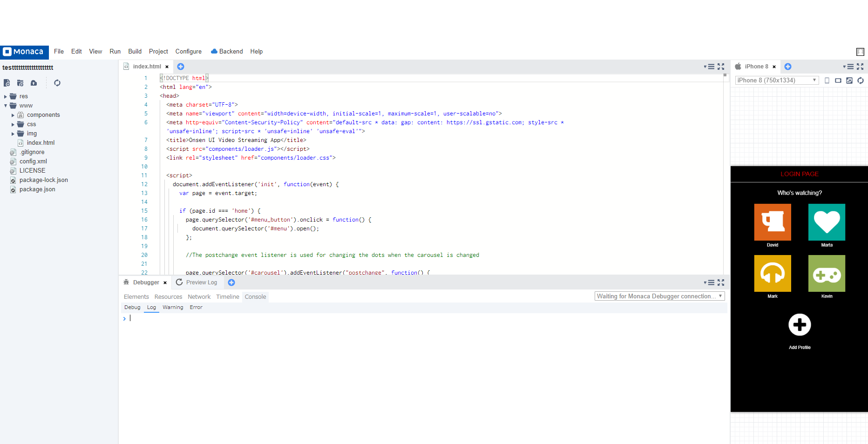Filter console by Warning level

173,308
